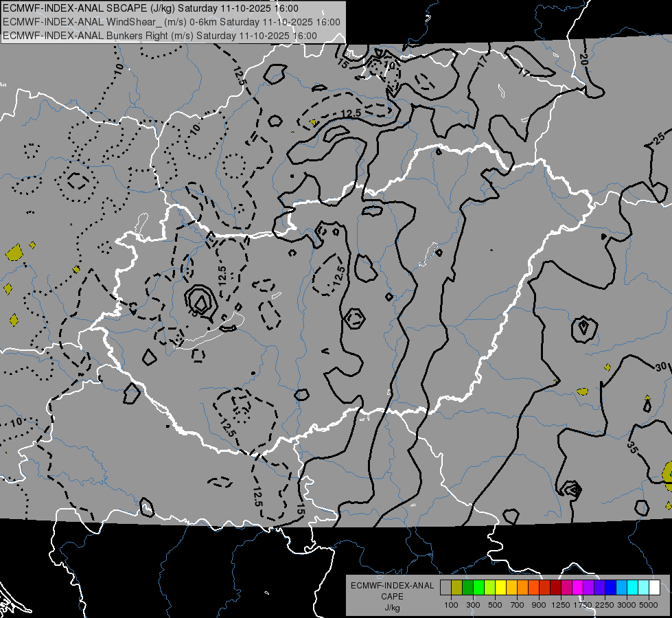Click the legend value 300

pyautogui.click(x=473, y=605)
